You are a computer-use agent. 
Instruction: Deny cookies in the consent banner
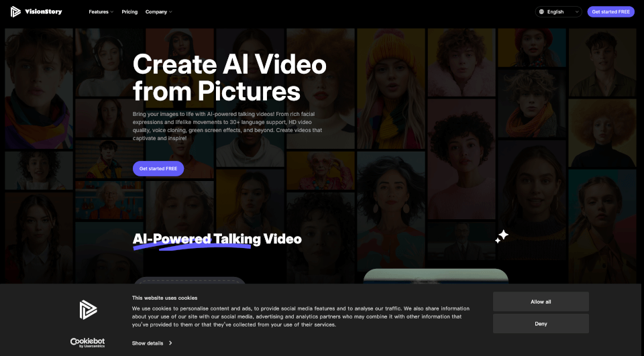point(541,324)
